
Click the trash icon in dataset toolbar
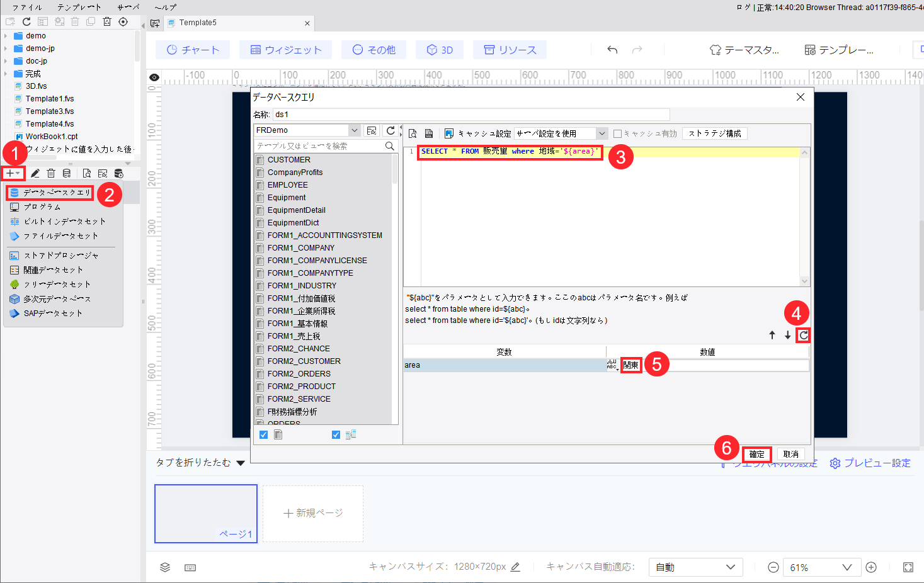[51, 173]
